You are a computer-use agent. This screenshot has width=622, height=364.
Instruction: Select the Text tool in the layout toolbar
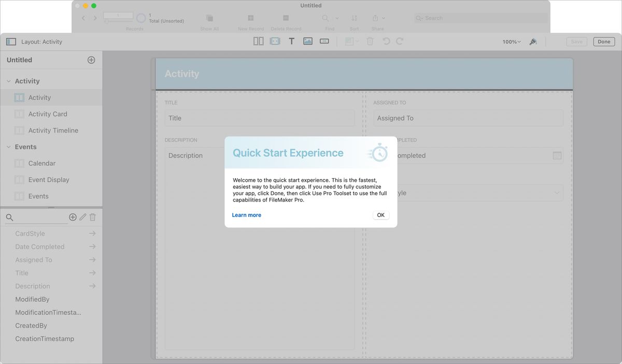click(x=291, y=41)
